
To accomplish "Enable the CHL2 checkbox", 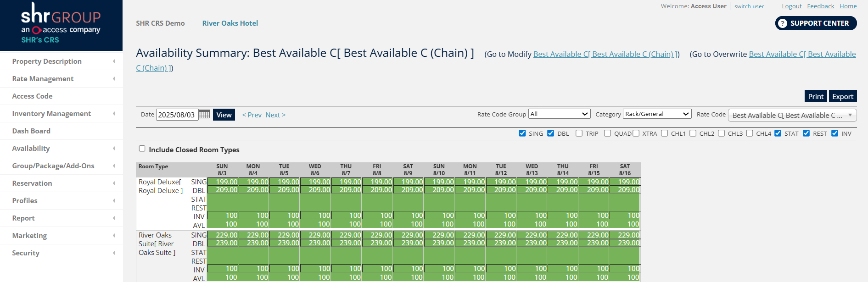I will pos(693,133).
